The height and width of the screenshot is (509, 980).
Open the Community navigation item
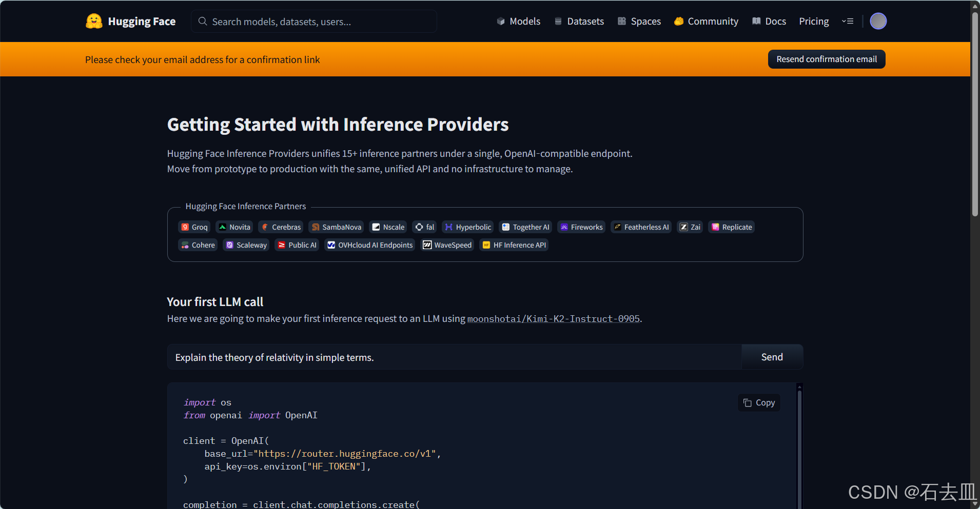pos(707,22)
